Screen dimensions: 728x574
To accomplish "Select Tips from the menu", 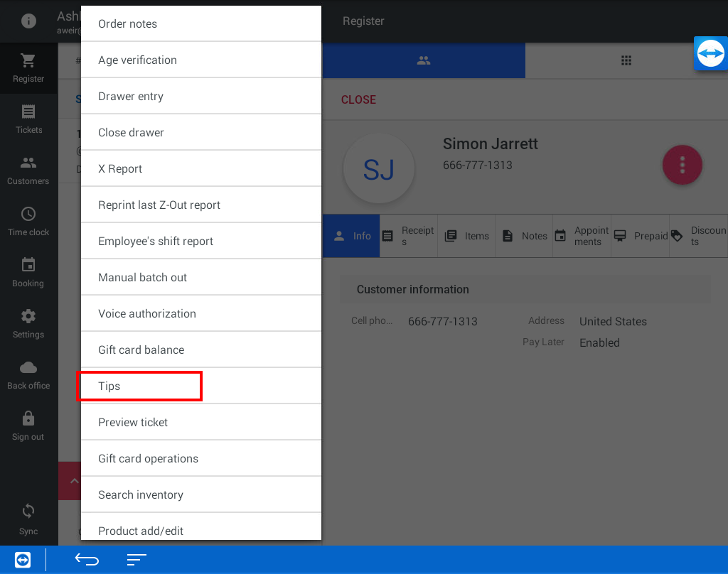I will pos(201,386).
